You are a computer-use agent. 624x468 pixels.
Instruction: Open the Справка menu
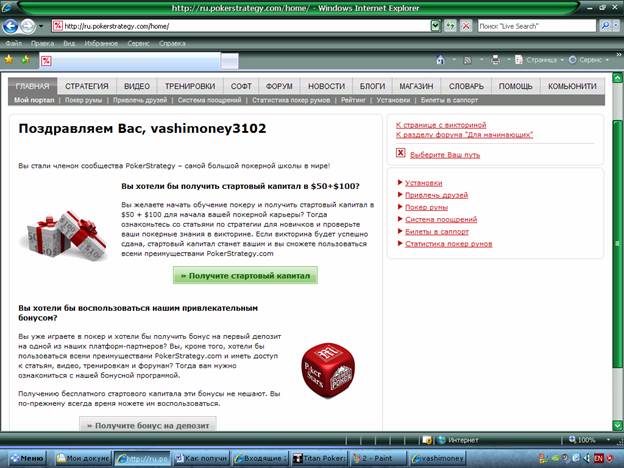click(x=172, y=43)
